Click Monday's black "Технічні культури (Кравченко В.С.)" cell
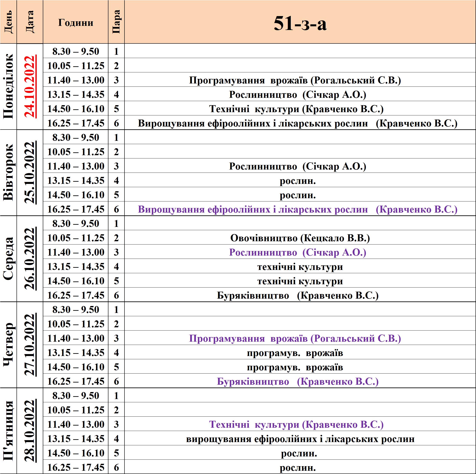Image resolution: width=476 pixels, height=474 pixels. click(x=300, y=108)
